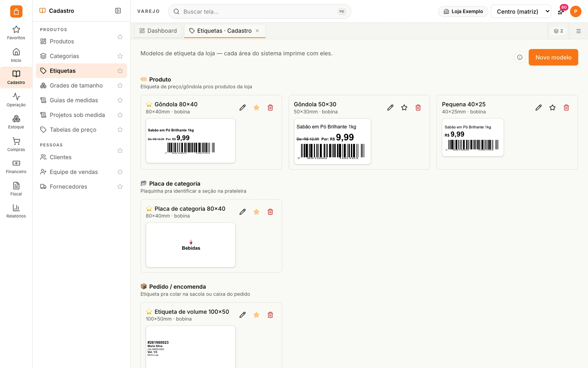Focus the Buscar tela search field
Screen dimensions: 588x368
pyautogui.click(x=259, y=11)
